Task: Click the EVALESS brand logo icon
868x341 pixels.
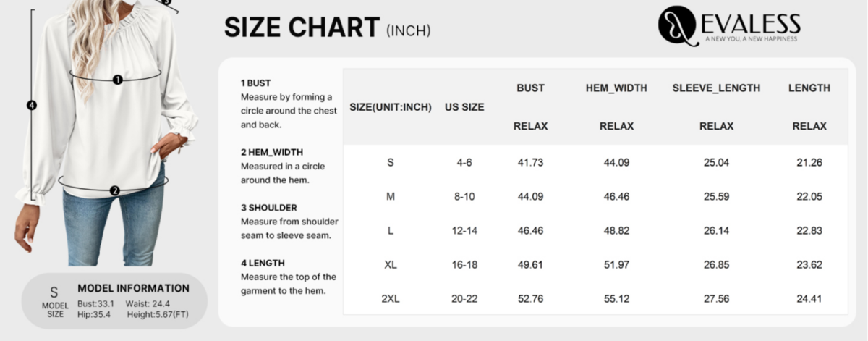Action: pos(677,26)
